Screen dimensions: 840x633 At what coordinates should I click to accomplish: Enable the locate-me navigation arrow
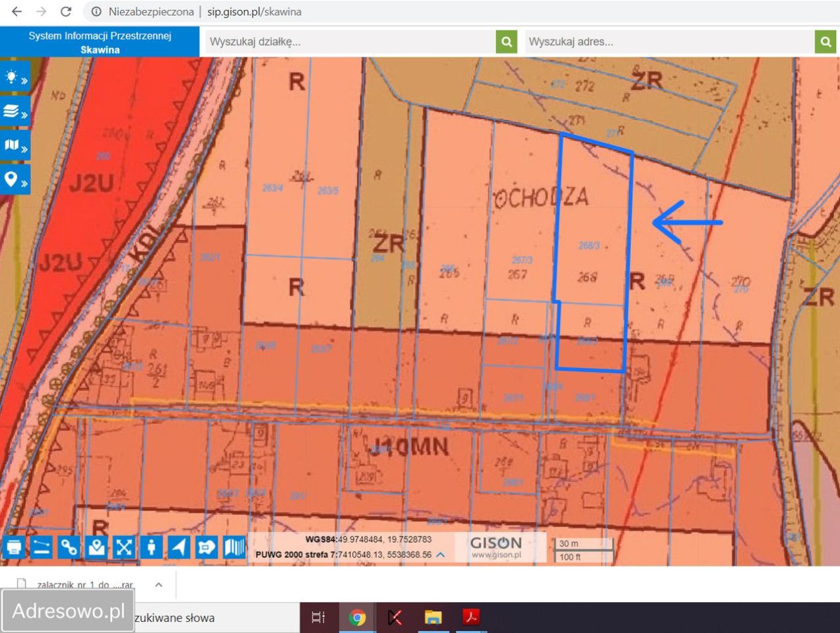tap(179, 547)
